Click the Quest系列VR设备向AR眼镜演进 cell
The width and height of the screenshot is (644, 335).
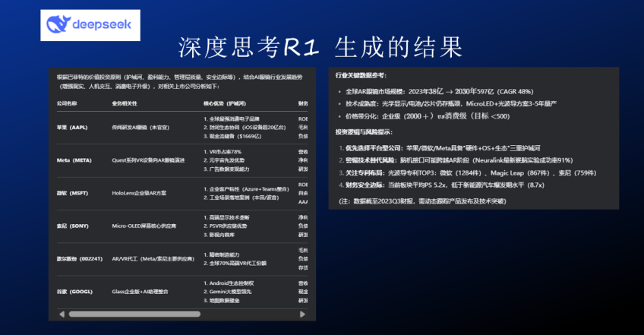[x=148, y=160]
